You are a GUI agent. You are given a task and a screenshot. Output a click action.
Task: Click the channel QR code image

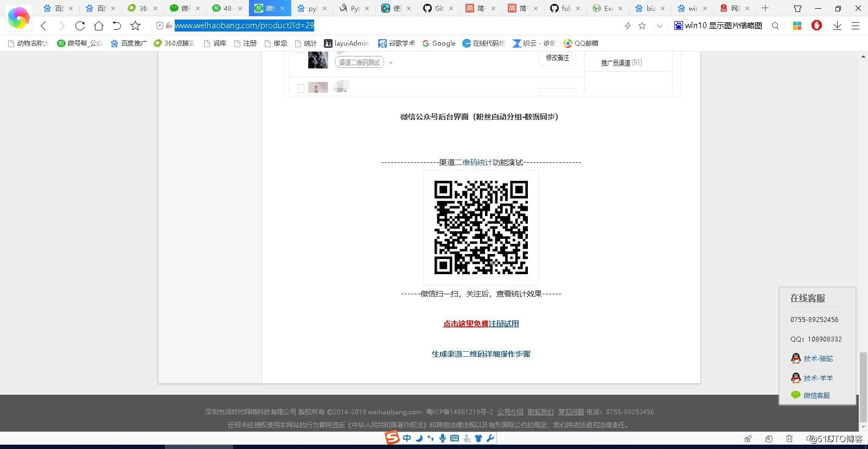click(481, 227)
